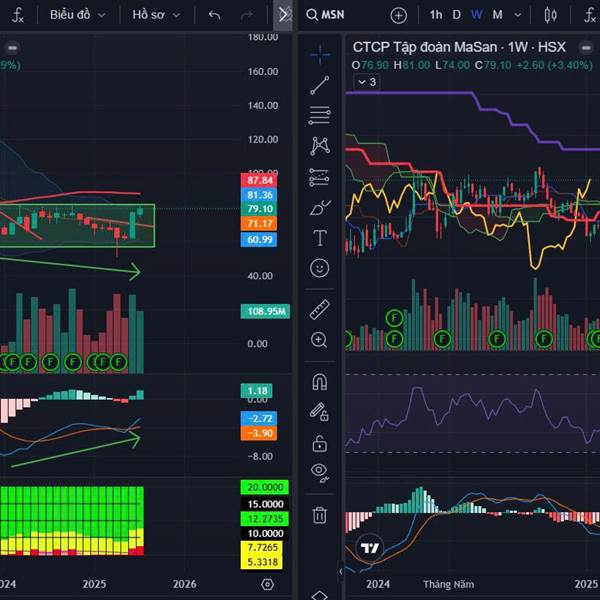Collapse indicator legend with the 3 chevron
600x600 pixels.
click(x=367, y=82)
